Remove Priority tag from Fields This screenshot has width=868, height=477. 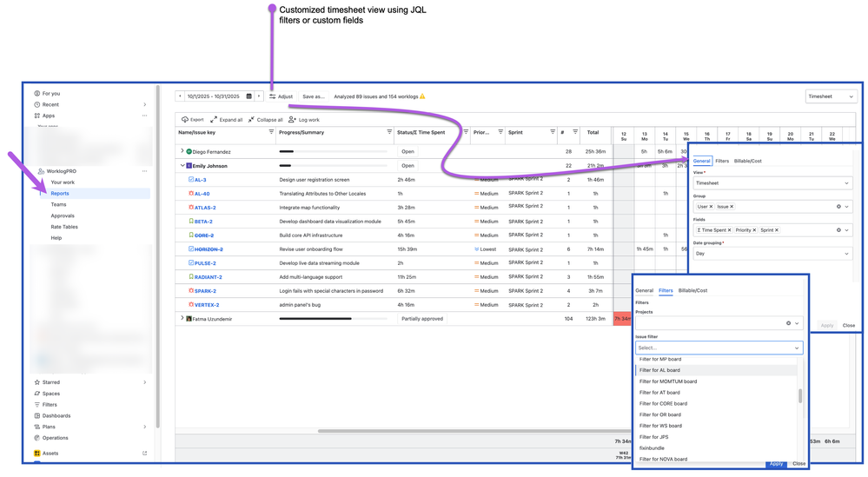pyautogui.click(x=754, y=230)
